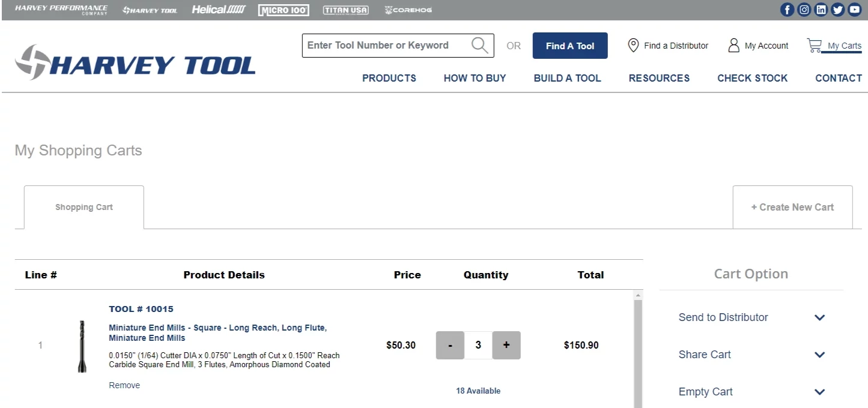868x408 pixels.
Task: Select the Micro 100 brand logo
Action: coord(283,10)
